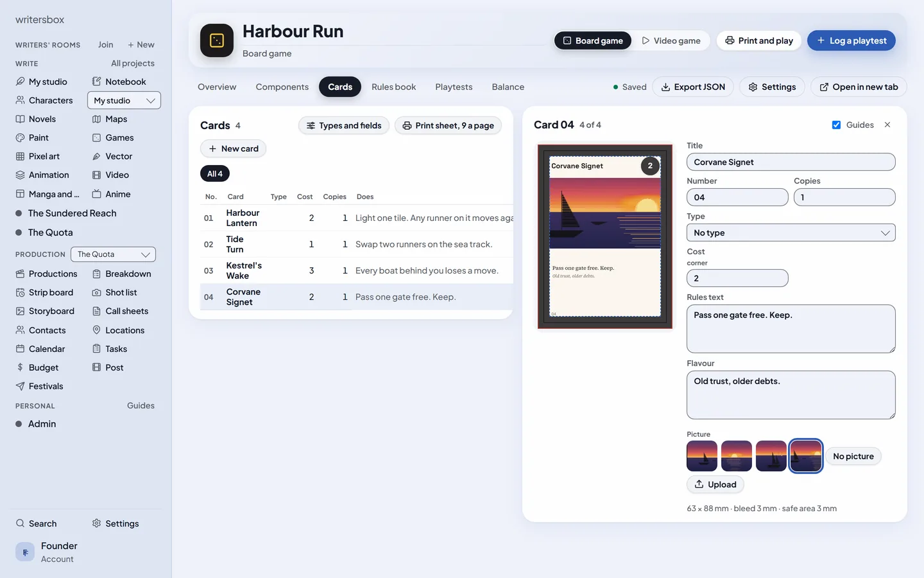Click the Title input field
The width and height of the screenshot is (924, 578).
click(x=791, y=162)
